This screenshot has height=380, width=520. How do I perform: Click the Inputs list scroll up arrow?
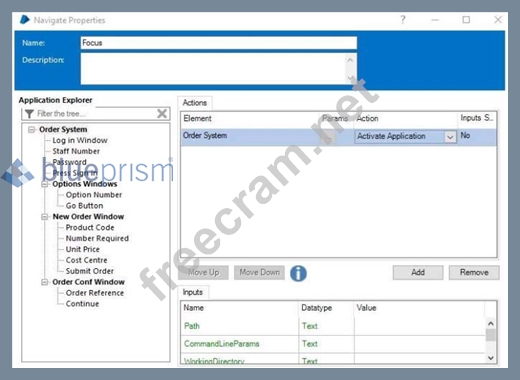491,323
